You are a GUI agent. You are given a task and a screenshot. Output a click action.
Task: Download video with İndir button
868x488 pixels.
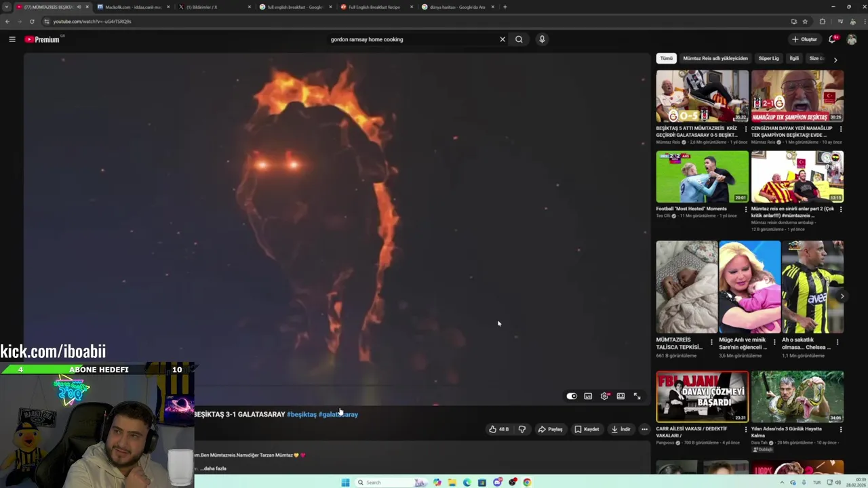(x=620, y=429)
